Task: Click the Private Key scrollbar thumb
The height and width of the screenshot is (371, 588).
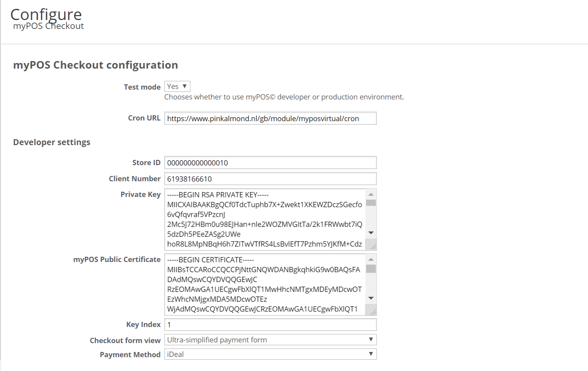Action: [x=371, y=203]
